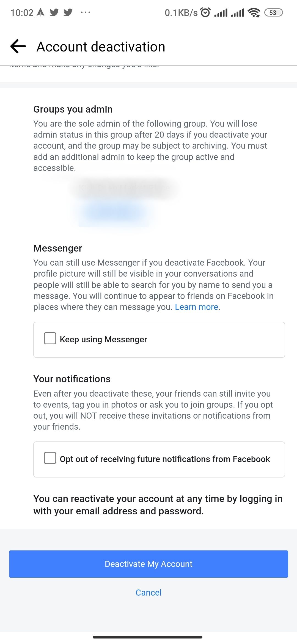
Task: Open the Learn more link about Messenger
Action: point(197,307)
